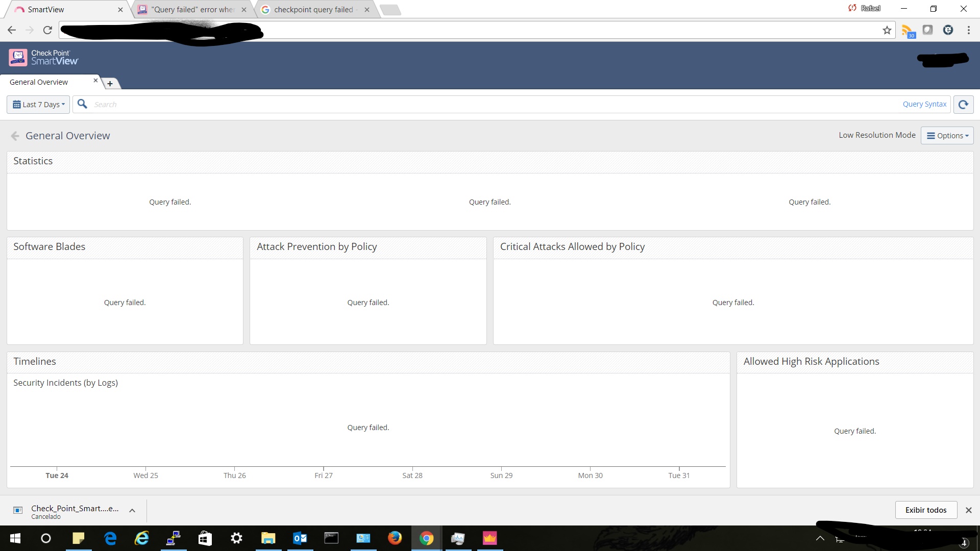This screenshot has height=551, width=980.
Task: Reload the page in Chrome
Action: tap(47, 30)
